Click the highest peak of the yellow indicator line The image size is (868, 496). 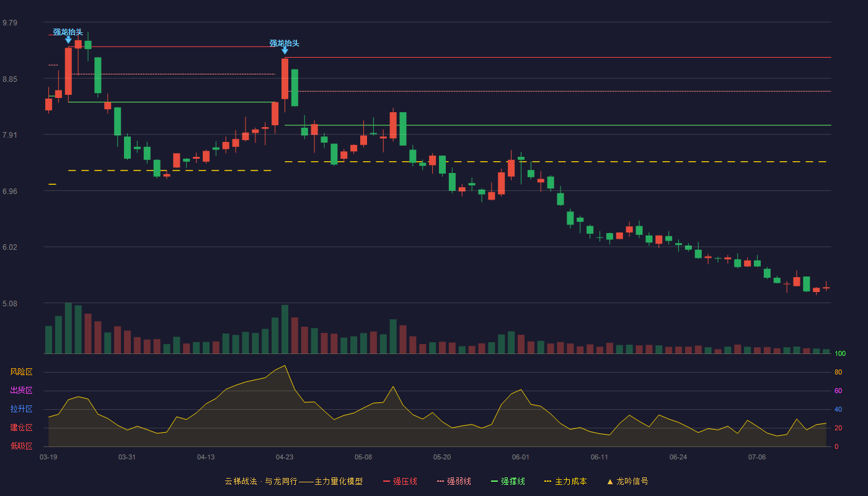point(285,365)
